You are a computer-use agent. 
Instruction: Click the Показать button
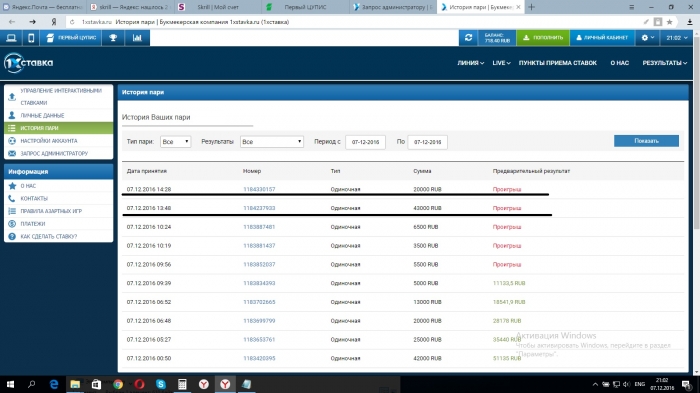646,141
